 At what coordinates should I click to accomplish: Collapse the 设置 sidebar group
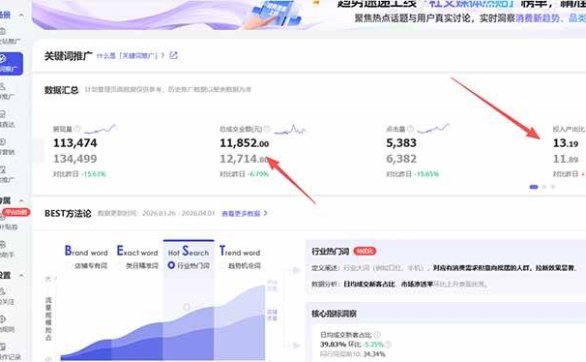(21, 276)
